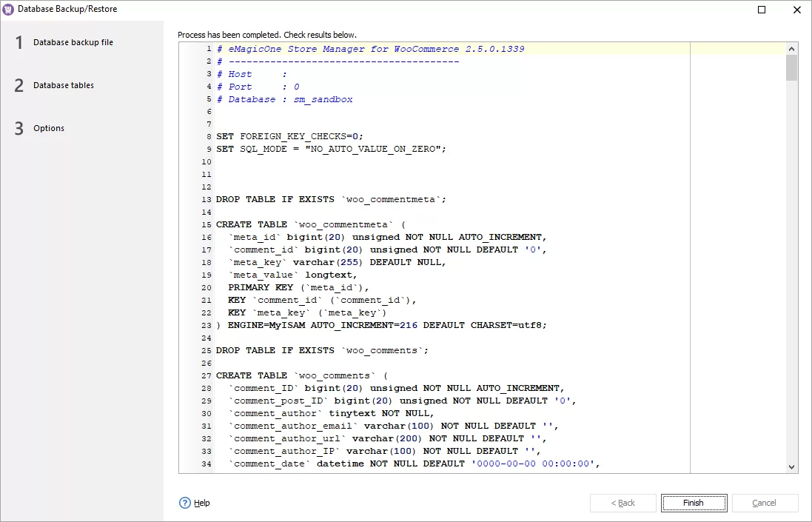Select the Options wizard step
The image size is (812, 522).
[x=49, y=128]
